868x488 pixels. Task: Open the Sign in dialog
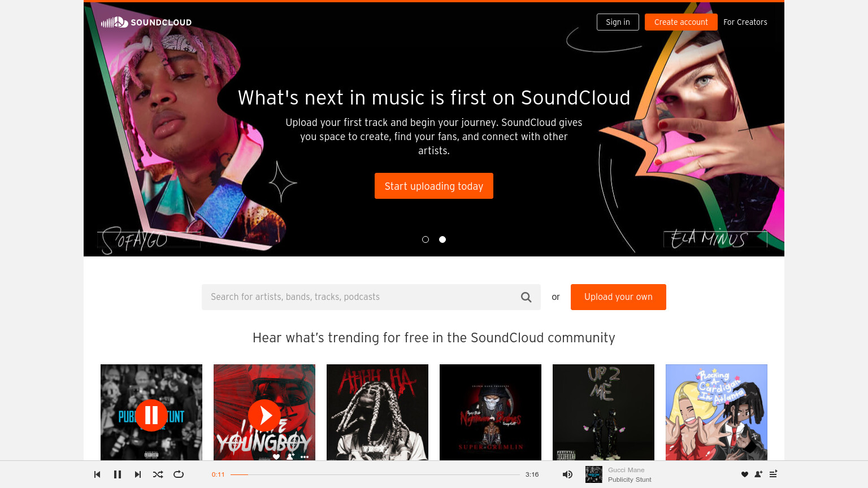pos(618,22)
